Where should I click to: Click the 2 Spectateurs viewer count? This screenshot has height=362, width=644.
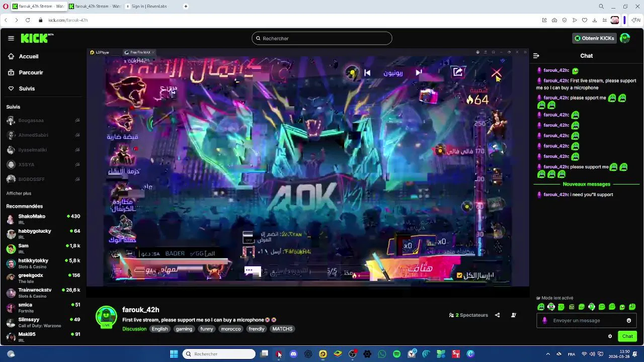[468, 315]
